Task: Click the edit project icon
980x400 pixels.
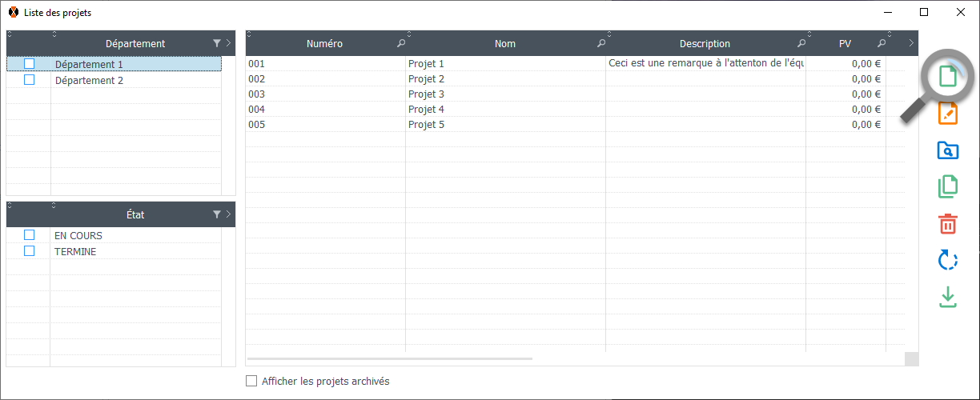Action: click(x=947, y=114)
